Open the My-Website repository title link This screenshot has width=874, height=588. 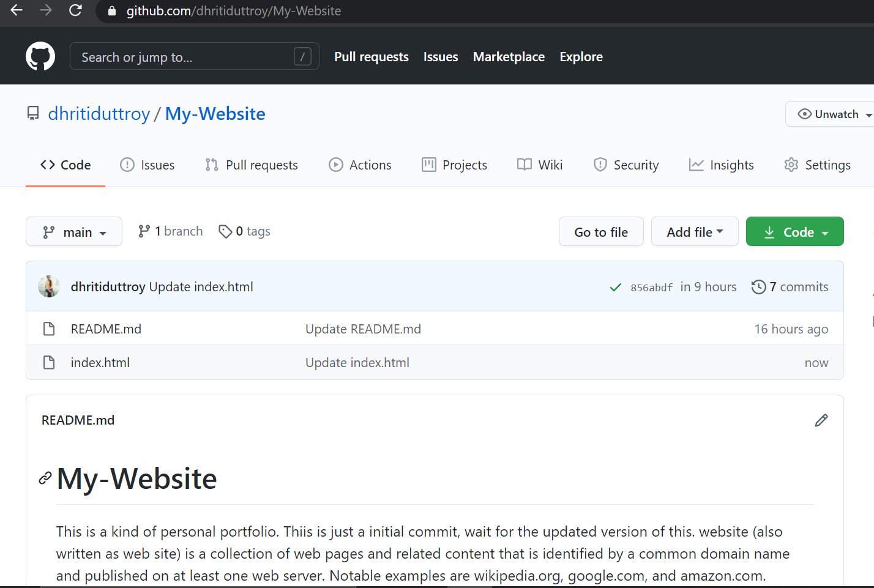(215, 114)
